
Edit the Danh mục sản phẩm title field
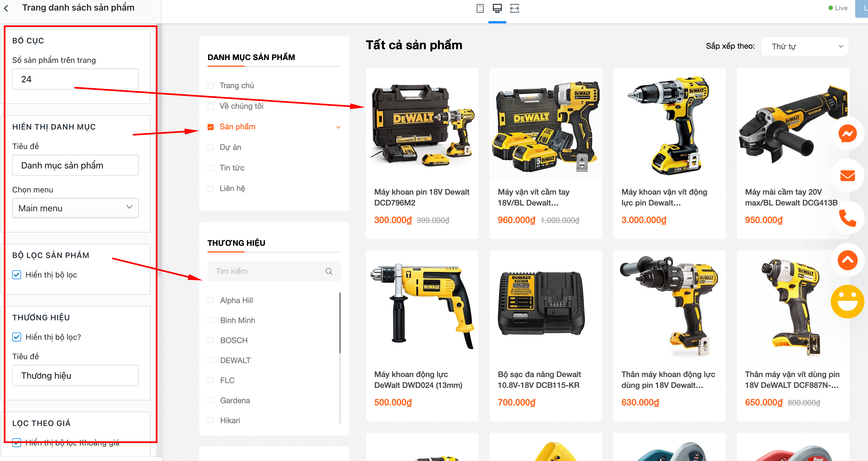(x=76, y=165)
